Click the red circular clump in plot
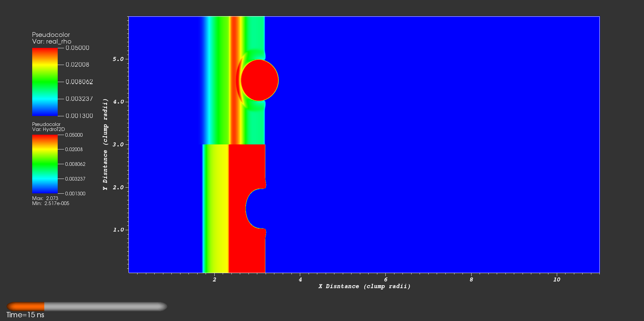This screenshot has width=644, height=321. (260, 80)
